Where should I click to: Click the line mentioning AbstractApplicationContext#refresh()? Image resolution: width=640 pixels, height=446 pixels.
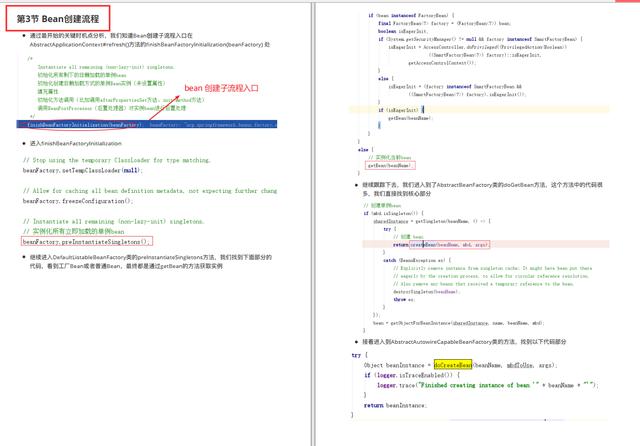pyautogui.click(x=149, y=44)
